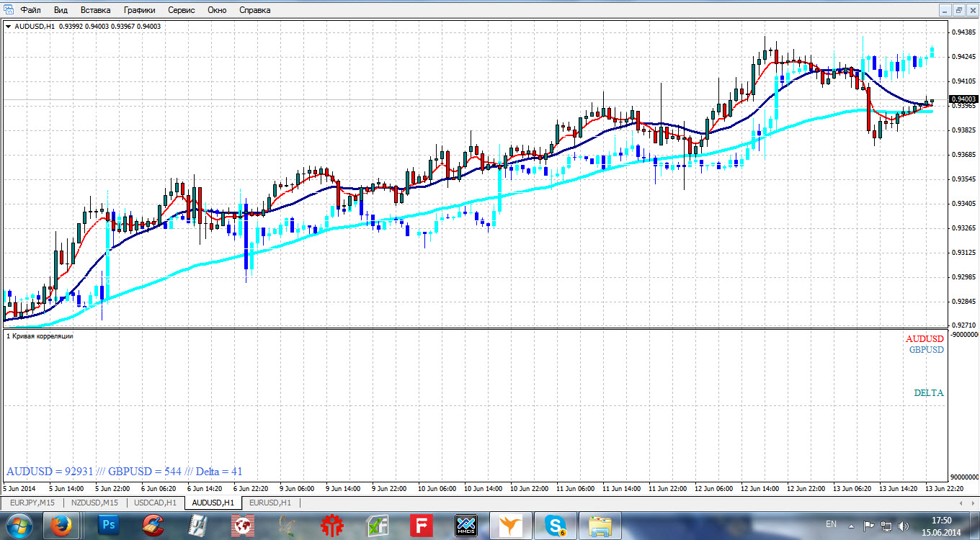Open the chart window system menu icon
Image resolution: width=980 pixels, height=540 pixels.
(x=7, y=10)
